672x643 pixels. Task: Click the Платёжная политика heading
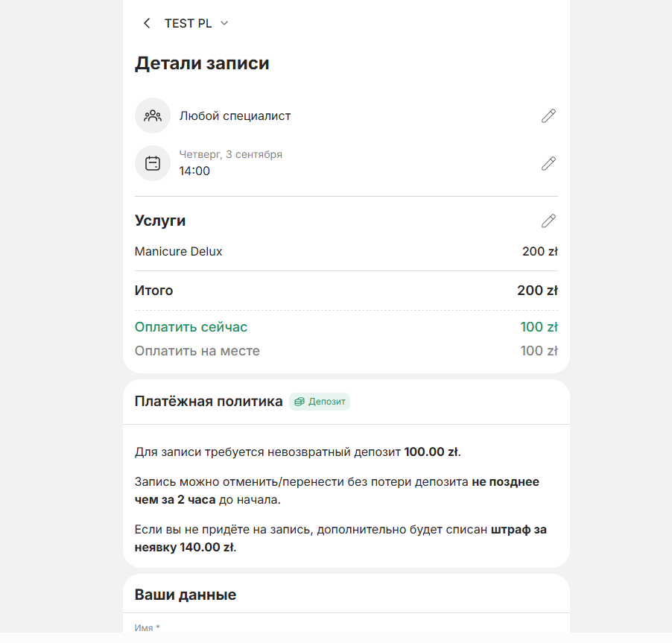[209, 402]
